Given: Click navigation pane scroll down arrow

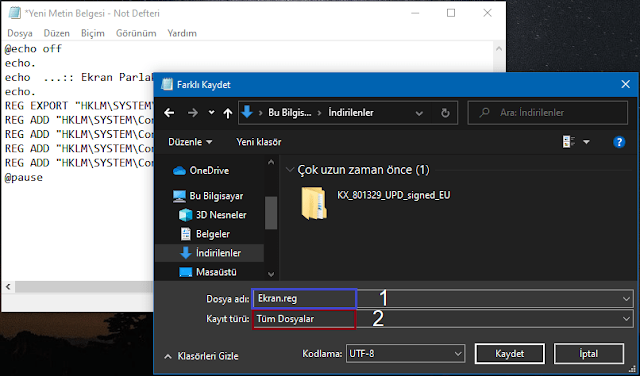Looking at the screenshot, I should click(271, 274).
